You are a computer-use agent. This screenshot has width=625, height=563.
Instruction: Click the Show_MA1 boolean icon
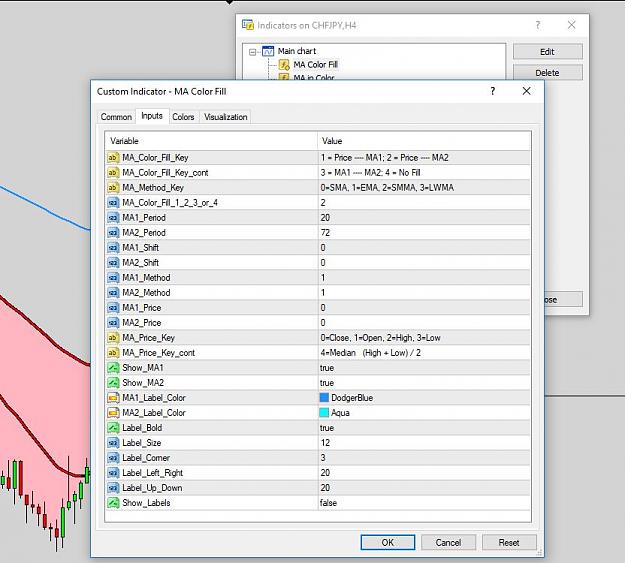[x=113, y=368]
